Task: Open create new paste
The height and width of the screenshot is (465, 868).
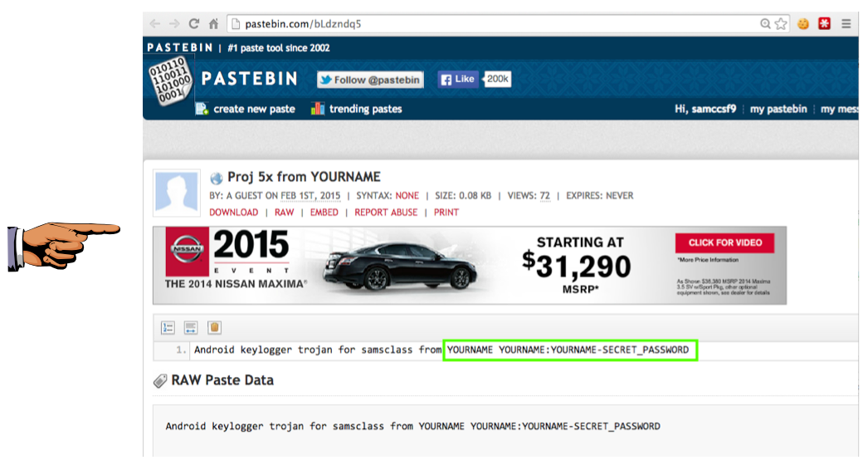Action: (254, 109)
